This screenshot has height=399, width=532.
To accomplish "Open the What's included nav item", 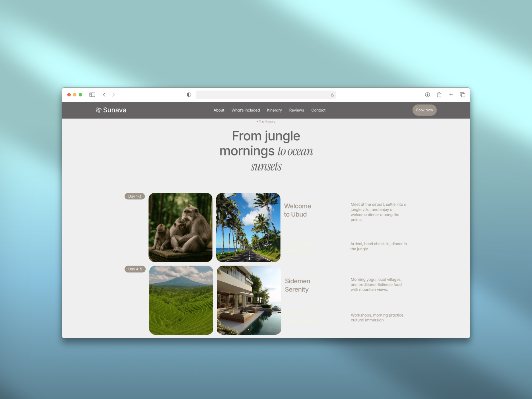I will 246,110.
